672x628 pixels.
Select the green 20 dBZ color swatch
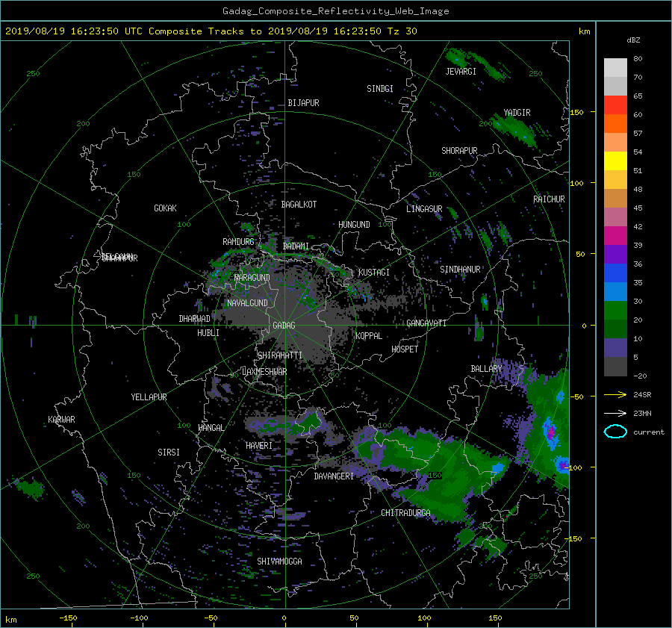click(615, 310)
